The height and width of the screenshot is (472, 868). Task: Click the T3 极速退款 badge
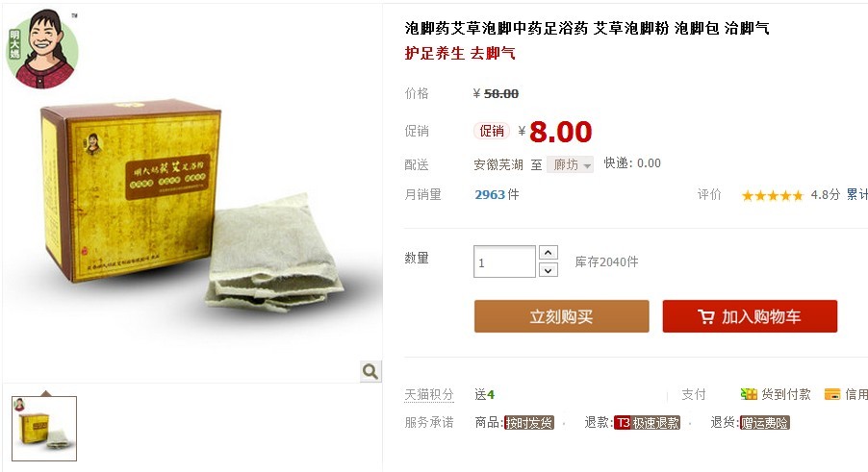647,423
